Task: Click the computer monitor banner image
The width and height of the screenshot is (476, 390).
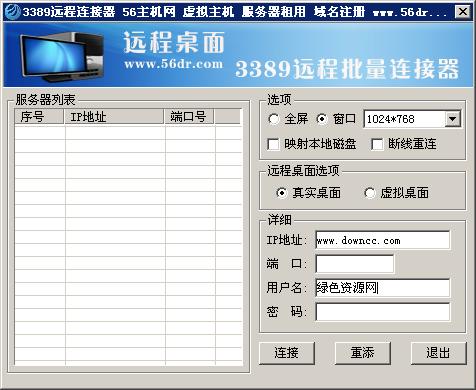Action: (x=62, y=57)
